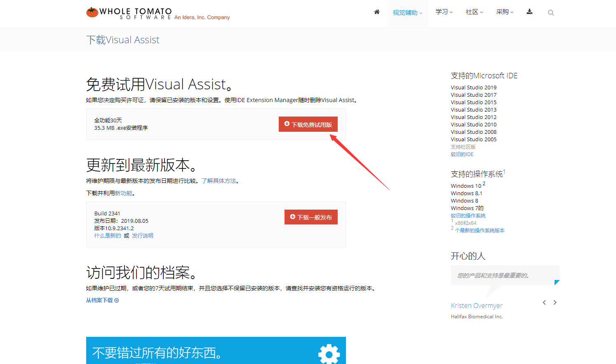Click the 支持的操作系统 heading
This screenshot has height=364, width=616.
[x=477, y=174]
